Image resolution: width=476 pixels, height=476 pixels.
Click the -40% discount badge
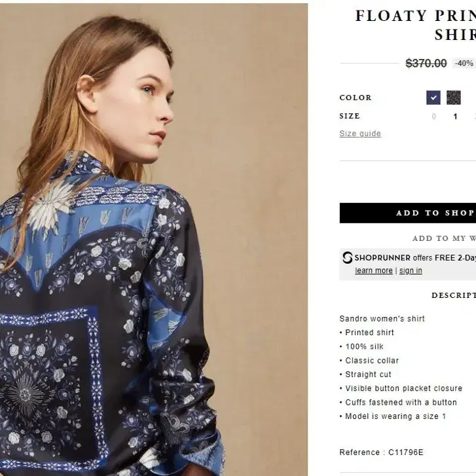(x=464, y=64)
